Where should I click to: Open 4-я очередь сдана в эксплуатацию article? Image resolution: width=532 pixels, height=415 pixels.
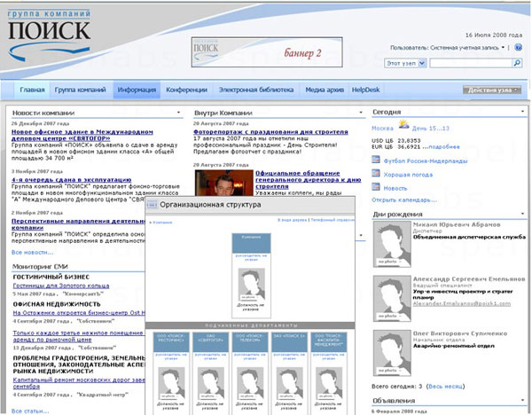(71, 179)
